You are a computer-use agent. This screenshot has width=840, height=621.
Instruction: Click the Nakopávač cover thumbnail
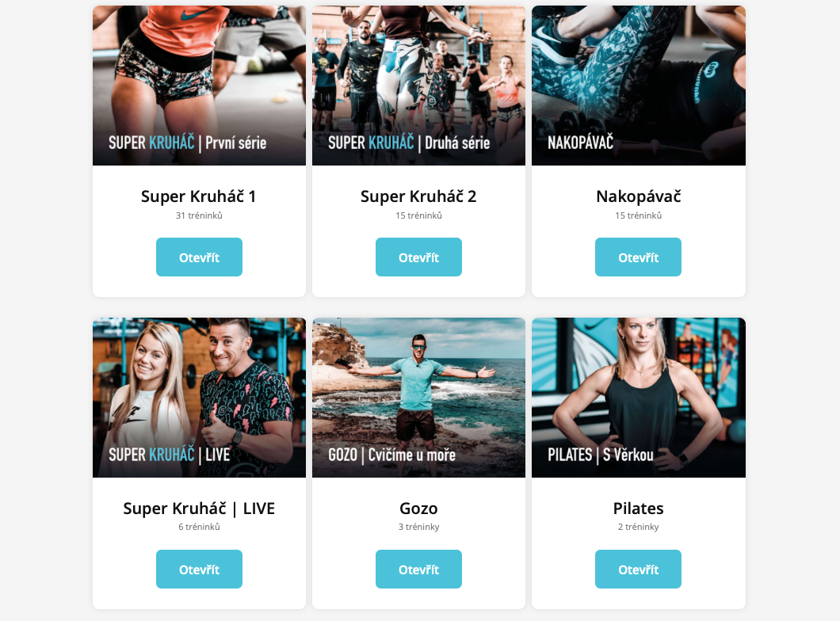coord(639,86)
